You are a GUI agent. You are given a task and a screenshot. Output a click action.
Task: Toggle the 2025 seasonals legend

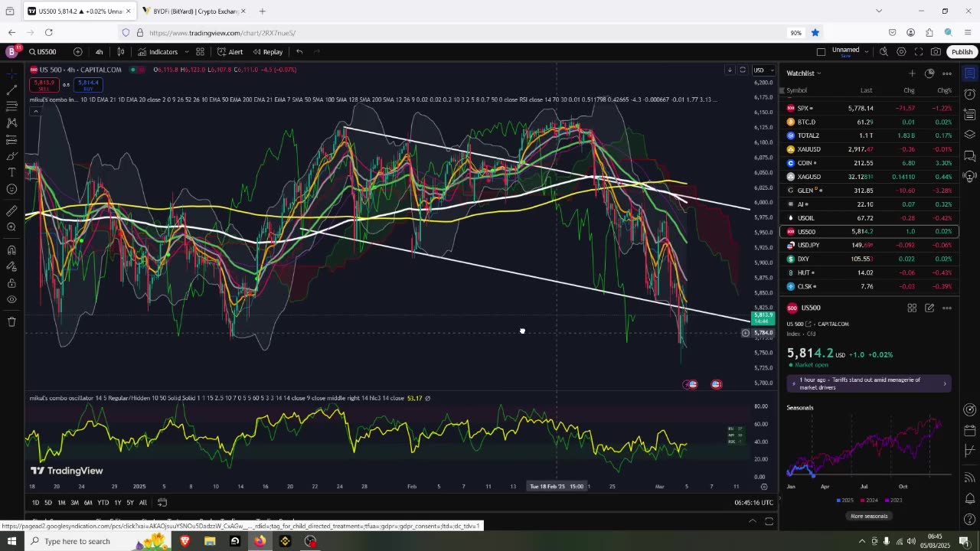pyautogui.click(x=845, y=500)
